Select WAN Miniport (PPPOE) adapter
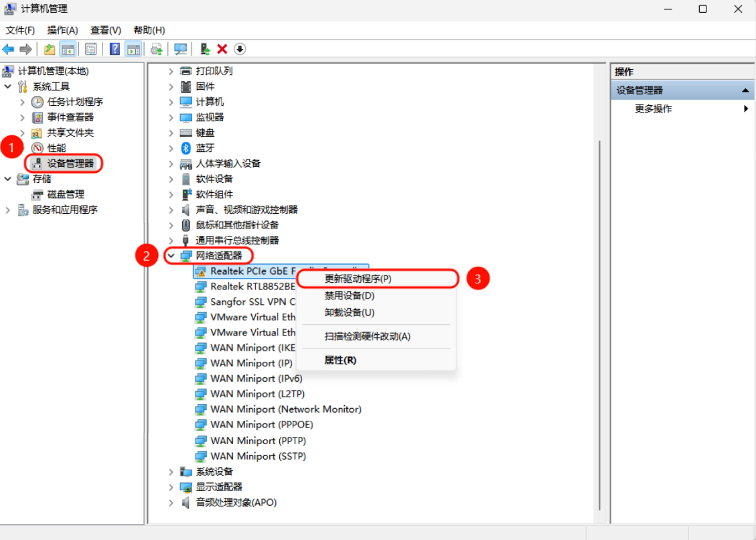756x540 pixels. click(x=261, y=425)
